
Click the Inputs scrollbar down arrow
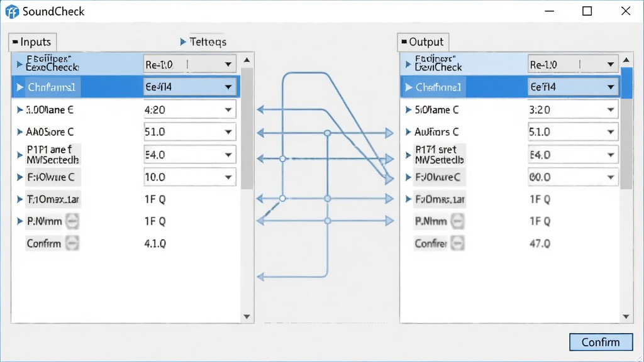click(x=247, y=317)
